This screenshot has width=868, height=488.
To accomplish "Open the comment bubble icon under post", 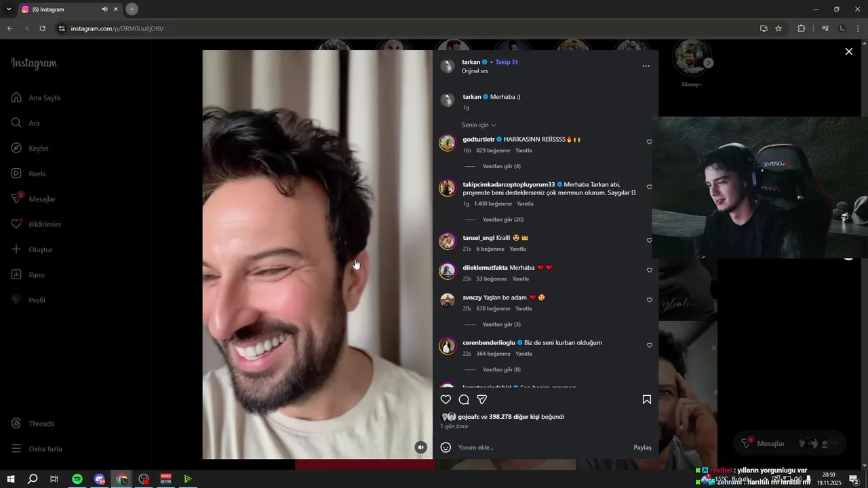I will (464, 399).
